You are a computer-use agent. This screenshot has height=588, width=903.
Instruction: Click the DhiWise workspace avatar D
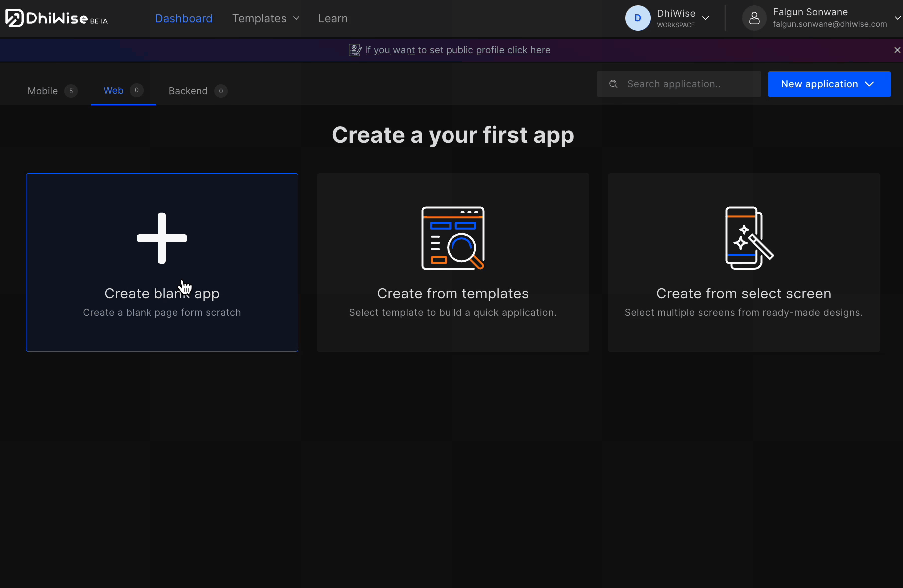tap(638, 18)
